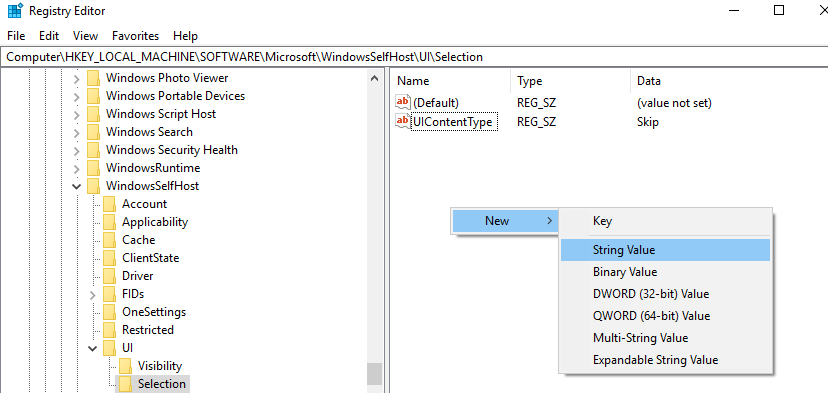The height and width of the screenshot is (393, 828).
Task: Click the Windows Search folder icon
Action: (93, 132)
